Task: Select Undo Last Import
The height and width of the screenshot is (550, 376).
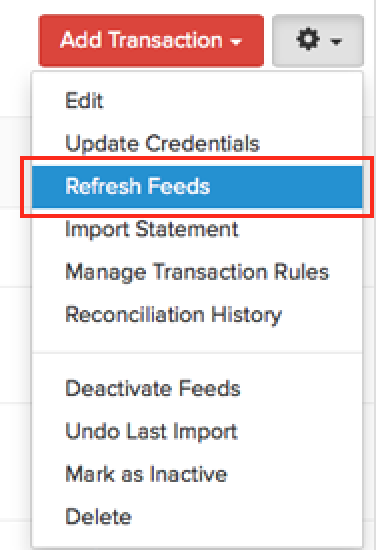Action: (x=197, y=431)
